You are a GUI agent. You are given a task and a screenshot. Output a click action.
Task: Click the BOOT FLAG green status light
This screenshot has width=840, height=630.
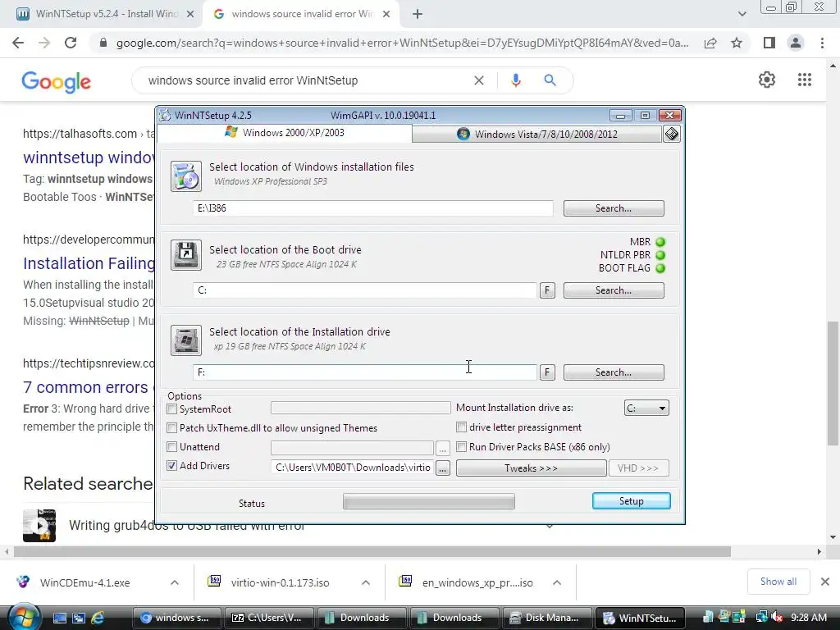(x=660, y=268)
